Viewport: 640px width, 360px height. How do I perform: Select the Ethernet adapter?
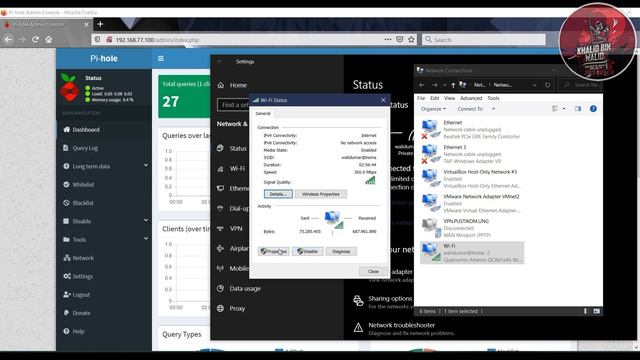click(472, 129)
